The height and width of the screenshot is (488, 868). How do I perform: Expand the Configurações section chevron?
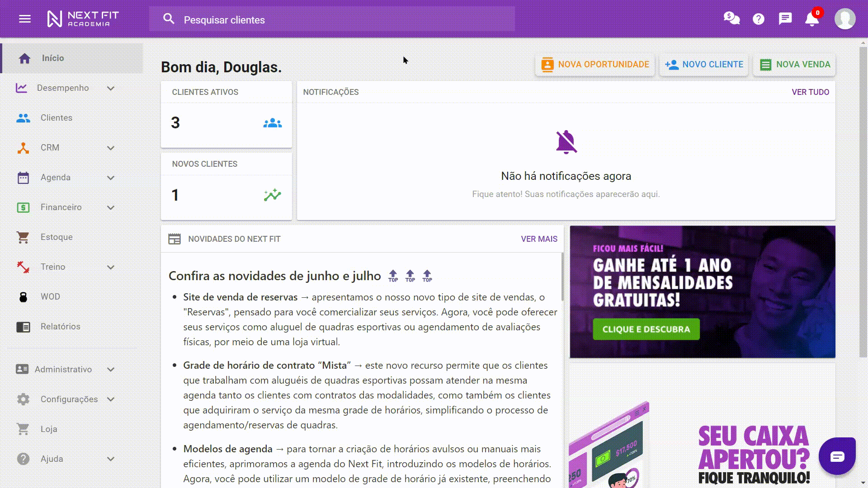[x=111, y=399]
